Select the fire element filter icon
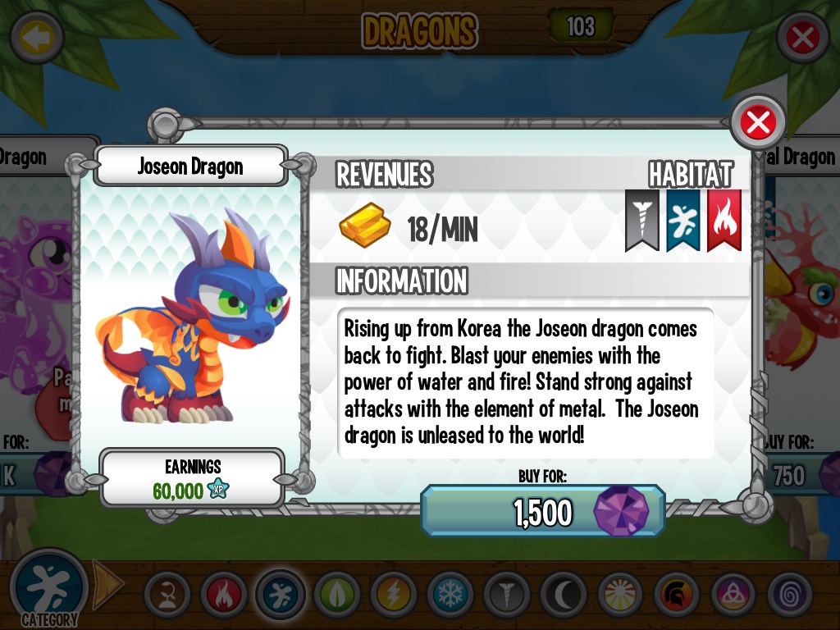The image size is (840, 630). pos(224,595)
